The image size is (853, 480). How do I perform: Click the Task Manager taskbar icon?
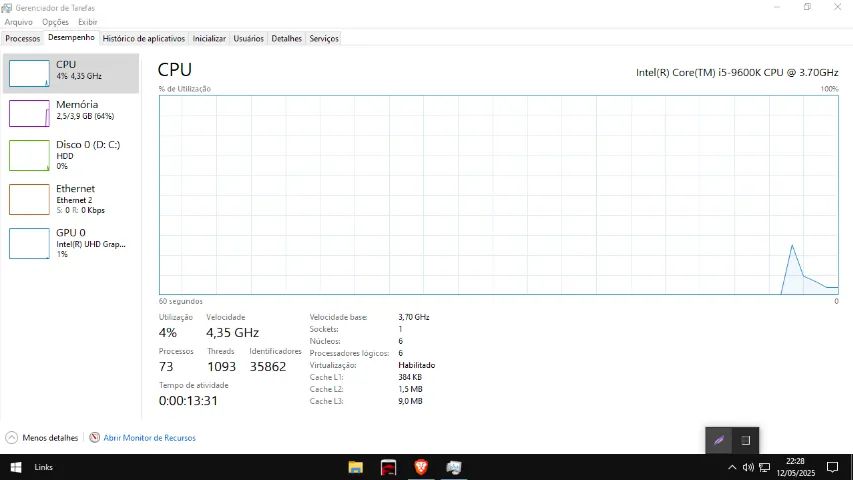(454, 467)
